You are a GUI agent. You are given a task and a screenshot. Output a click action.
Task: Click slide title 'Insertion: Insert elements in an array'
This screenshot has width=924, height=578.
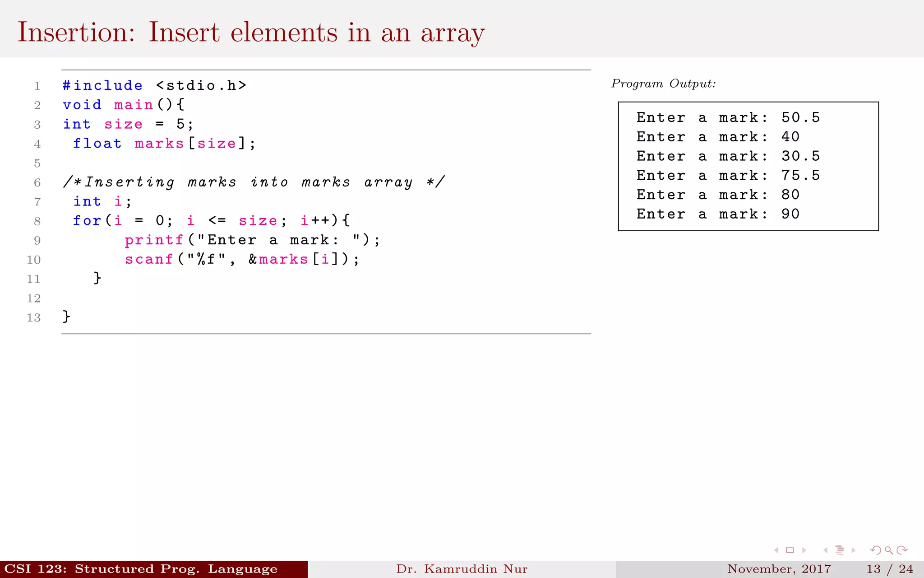[251, 33]
